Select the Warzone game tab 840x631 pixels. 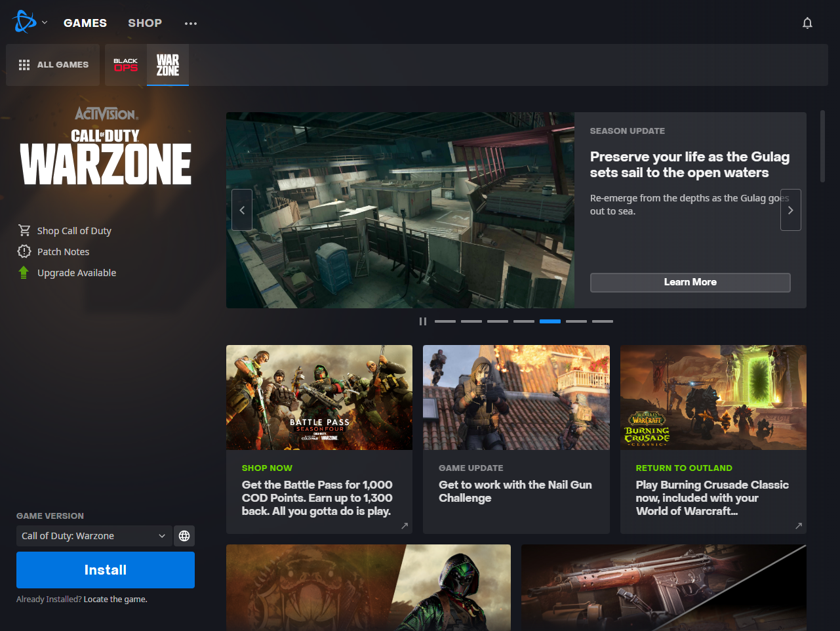tap(168, 65)
